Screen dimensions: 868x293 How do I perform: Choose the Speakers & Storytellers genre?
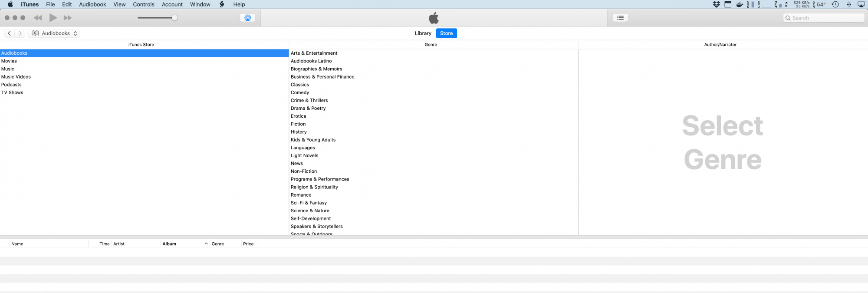(x=434, y=227)
